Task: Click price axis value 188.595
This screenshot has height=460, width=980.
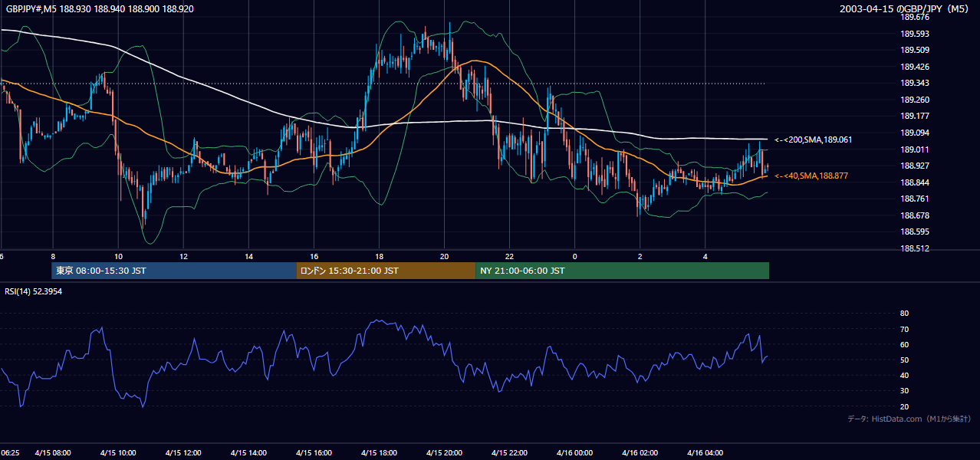Action: [x=915, y=232]
